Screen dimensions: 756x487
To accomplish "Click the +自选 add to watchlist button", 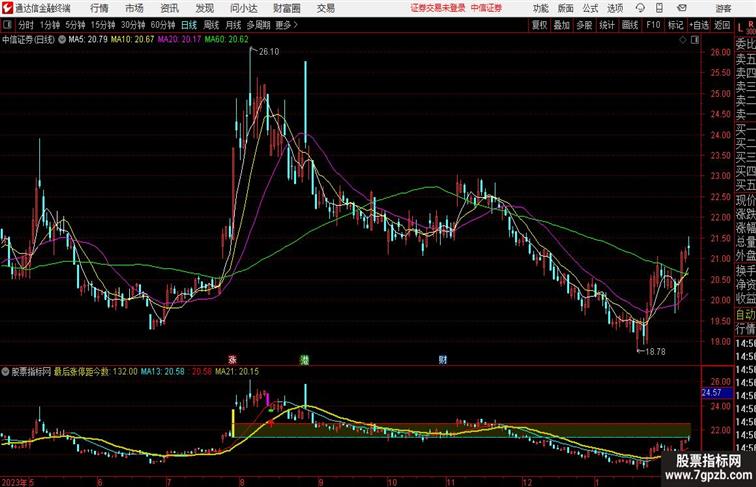I will pos(699,25).
